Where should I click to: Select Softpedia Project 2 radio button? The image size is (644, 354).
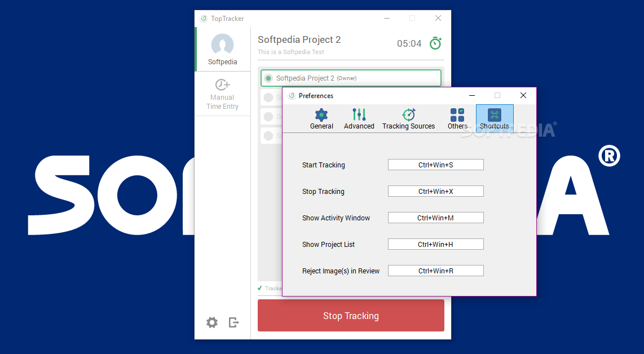(268, 78)
